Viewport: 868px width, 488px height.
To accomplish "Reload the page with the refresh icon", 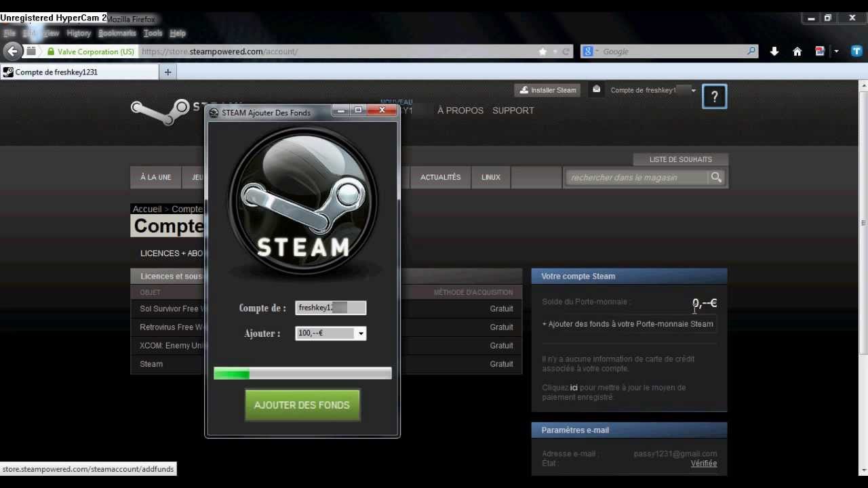I will coord(566,52).
